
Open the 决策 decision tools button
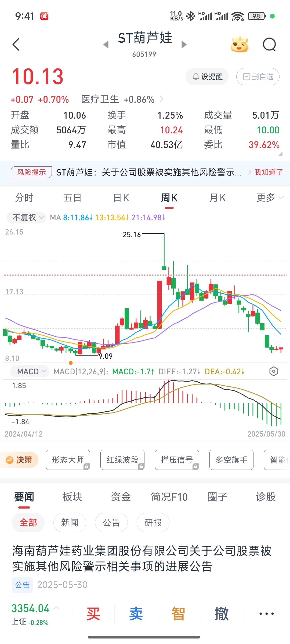(x=19, y=460)
